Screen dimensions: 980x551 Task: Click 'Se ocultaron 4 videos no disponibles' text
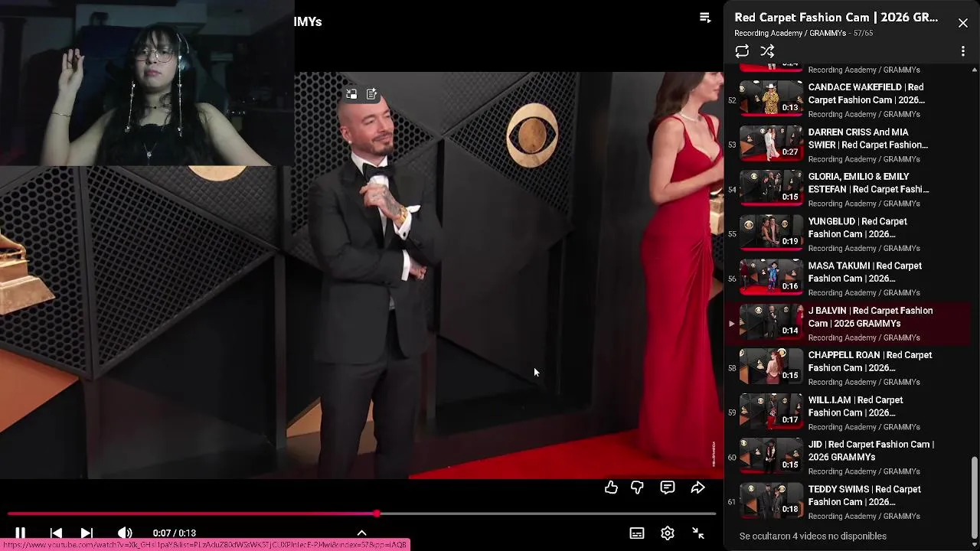point(812,536)
